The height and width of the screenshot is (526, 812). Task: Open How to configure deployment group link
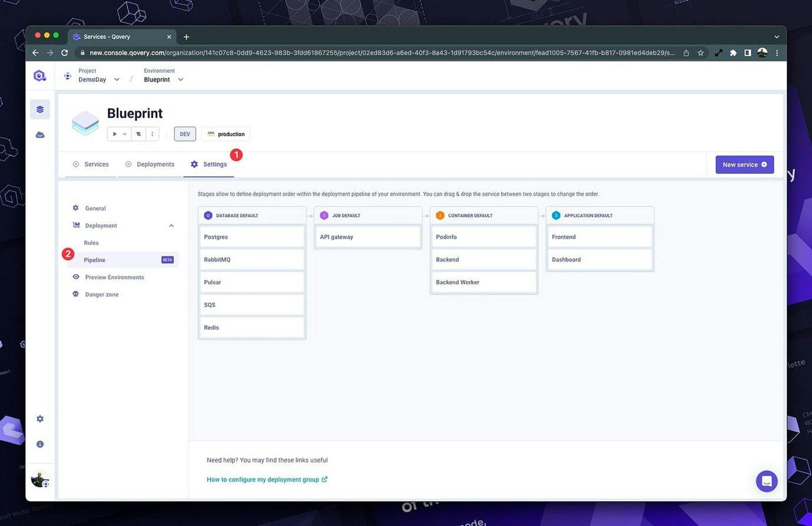(x=266, y=479)
